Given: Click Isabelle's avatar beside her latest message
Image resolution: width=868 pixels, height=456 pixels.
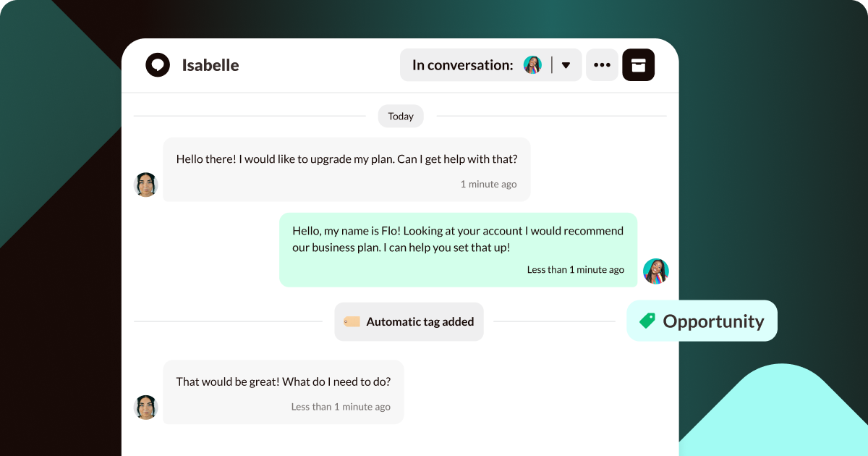Looking at the screenshot, I should (x=146, y=408).
